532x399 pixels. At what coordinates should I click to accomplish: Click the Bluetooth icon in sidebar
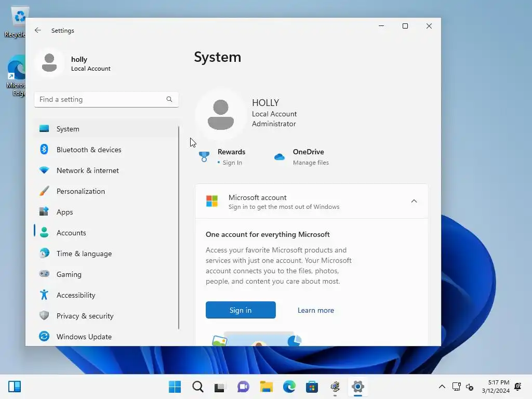44,149
